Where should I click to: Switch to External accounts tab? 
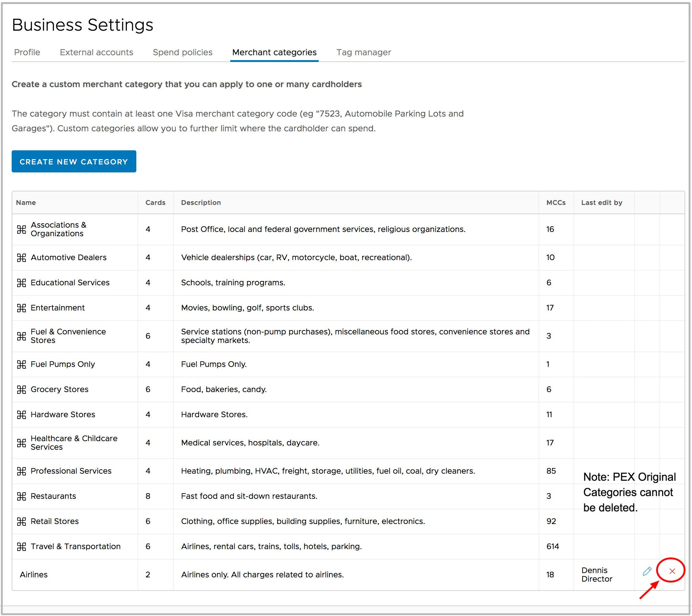[x=96, y=52]
